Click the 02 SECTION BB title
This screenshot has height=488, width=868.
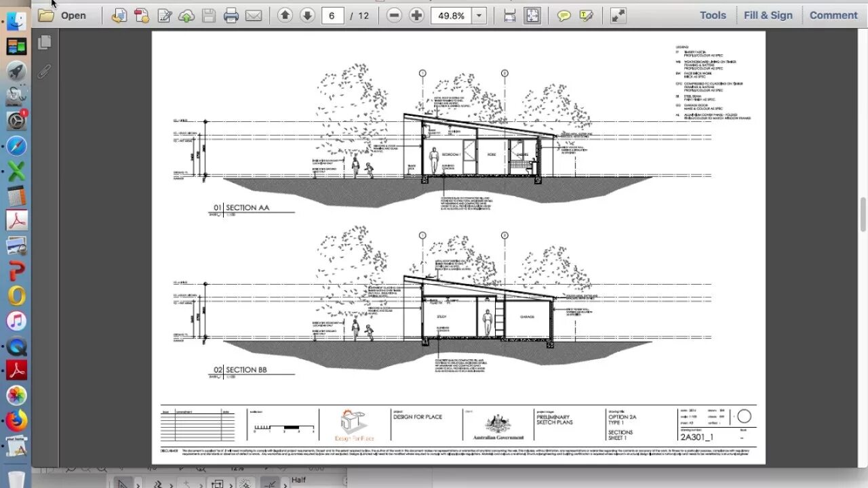pyautogui.click(x=241, y=370)
